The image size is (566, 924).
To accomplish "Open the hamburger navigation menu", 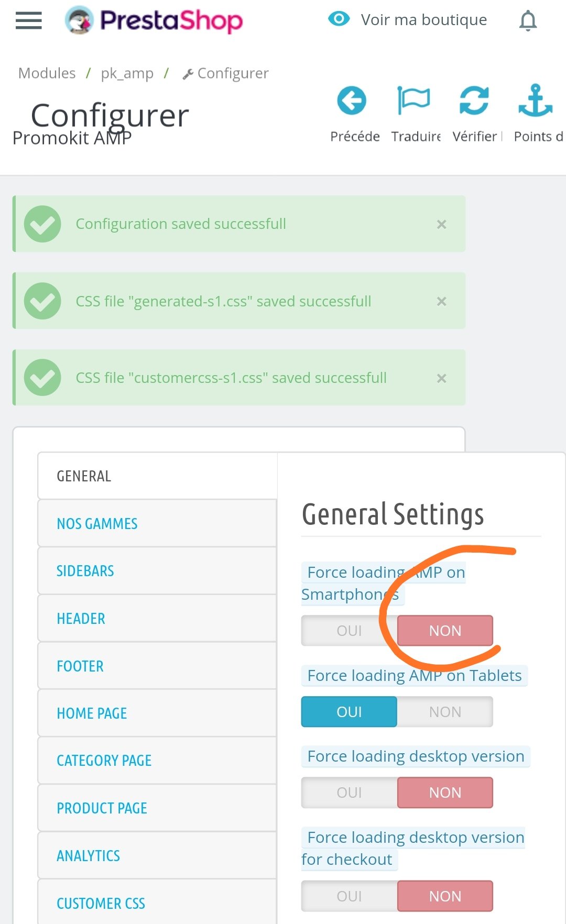I will tap(28, 20).
